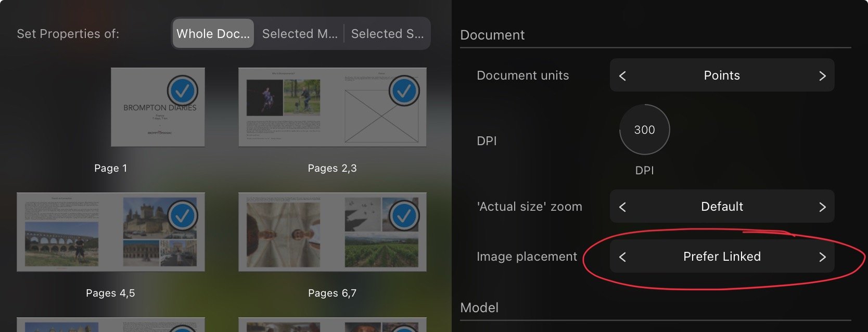The width and height of the screenshot is (868, 332).
Task: Uncheck the Pages 2,3 checkmark
Action: click(x=404, y=91)
